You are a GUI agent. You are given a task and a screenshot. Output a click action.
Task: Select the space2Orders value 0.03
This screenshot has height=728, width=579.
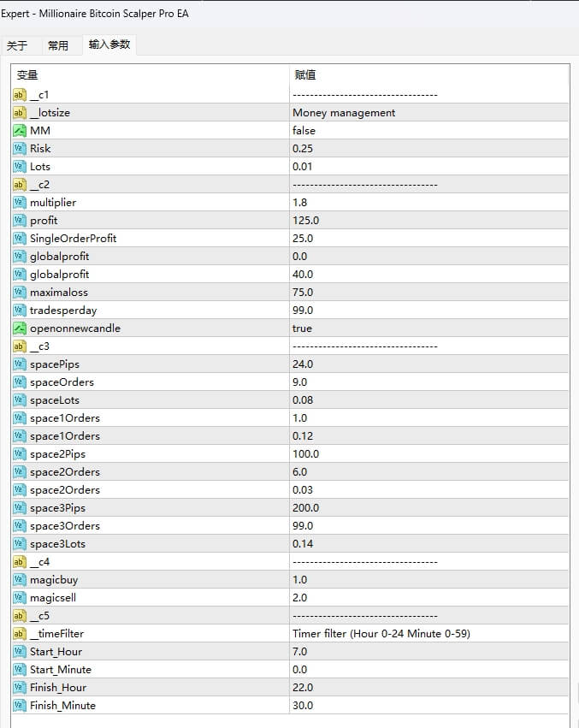tap(429, 490)
